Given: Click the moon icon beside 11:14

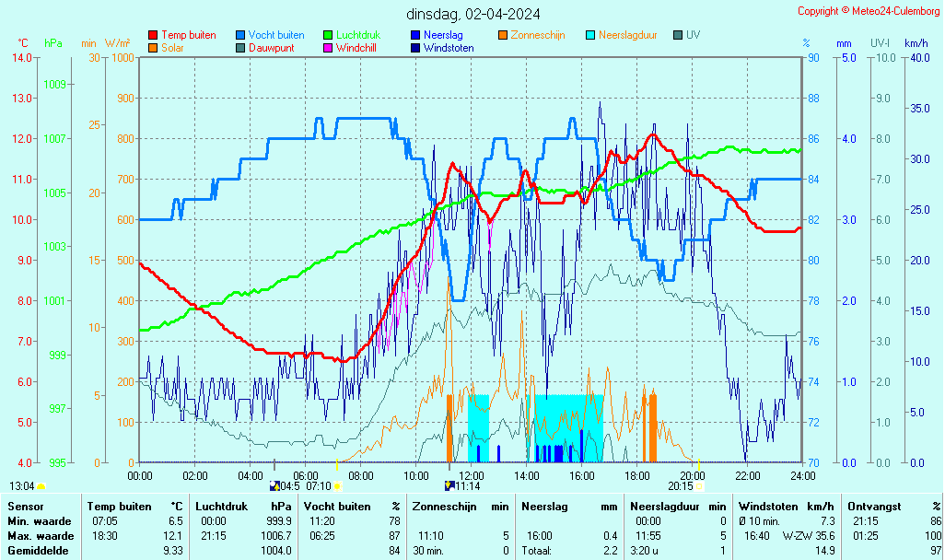Looking at the screenshot, I should tap(449, 485).
